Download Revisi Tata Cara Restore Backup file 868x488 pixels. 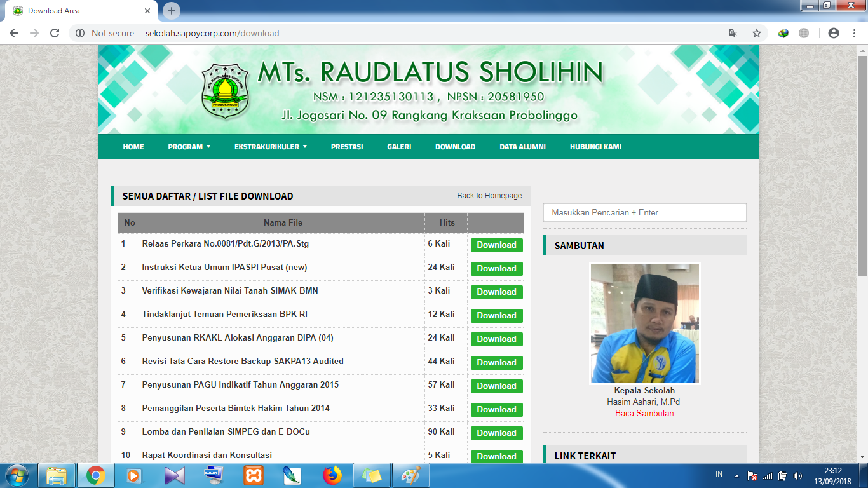497,362
